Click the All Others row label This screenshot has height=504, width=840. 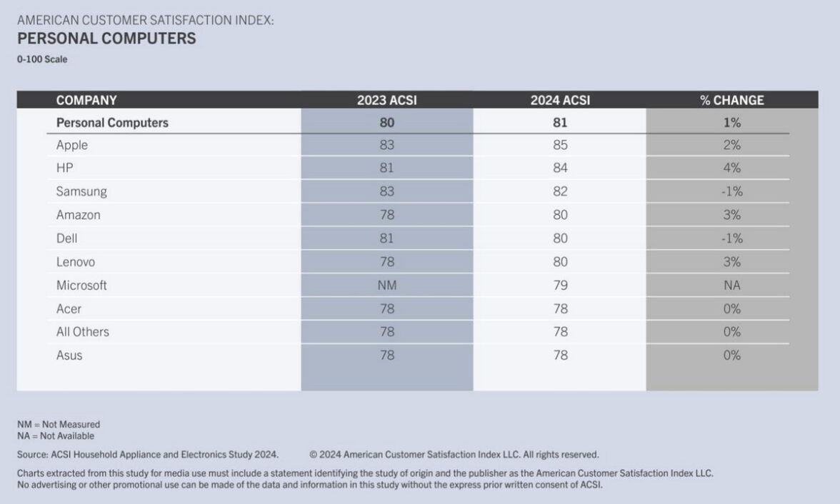(83, 332)
